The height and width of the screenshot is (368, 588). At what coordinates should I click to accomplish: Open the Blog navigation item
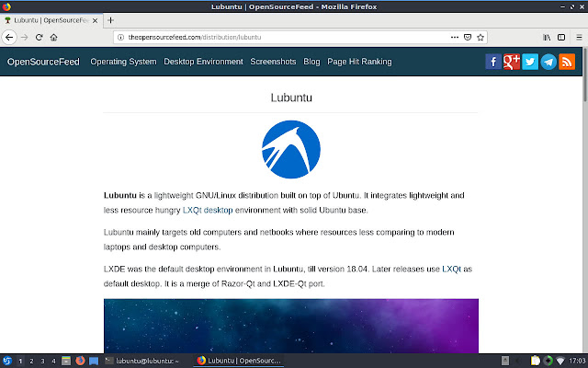coord(311,62)
